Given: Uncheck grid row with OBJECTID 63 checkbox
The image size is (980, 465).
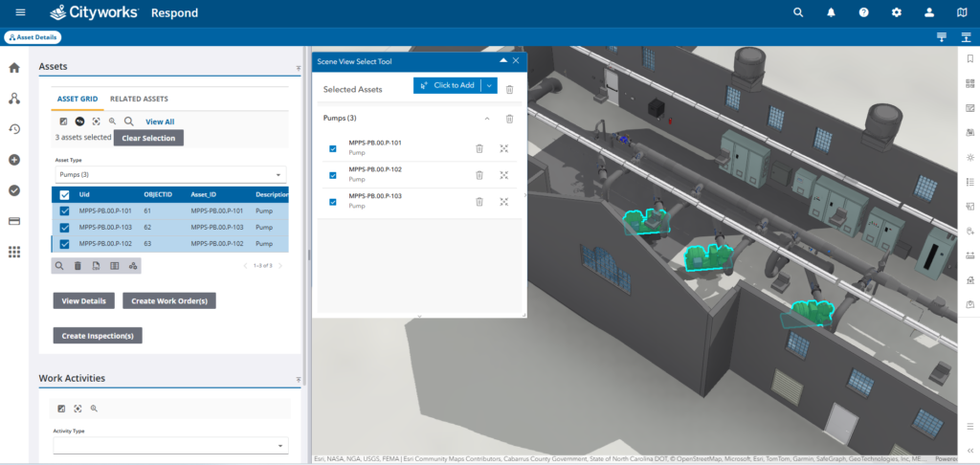Looking at the screenshot, I should pos(64,244).
